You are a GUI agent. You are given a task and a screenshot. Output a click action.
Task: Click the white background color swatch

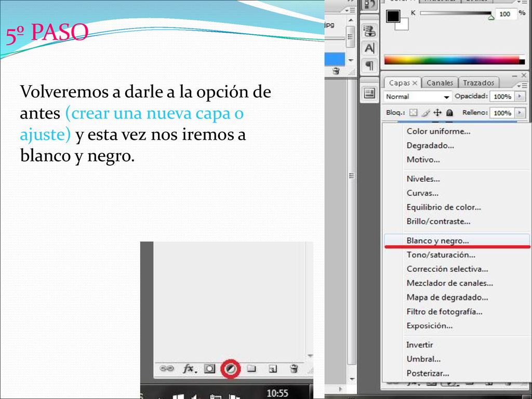(404, 25)
